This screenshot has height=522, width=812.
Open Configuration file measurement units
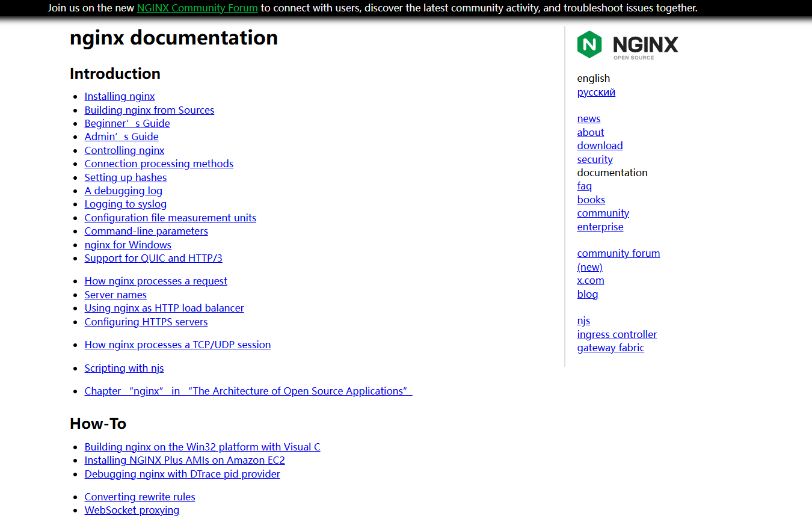tap(170, 218)
